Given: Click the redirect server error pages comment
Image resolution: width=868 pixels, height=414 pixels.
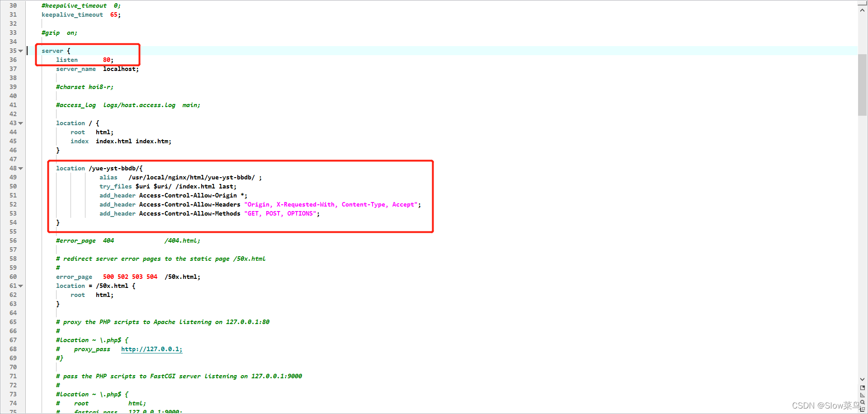Looking at the screenshot, I should pyautogui.click(x=160, y=259).
